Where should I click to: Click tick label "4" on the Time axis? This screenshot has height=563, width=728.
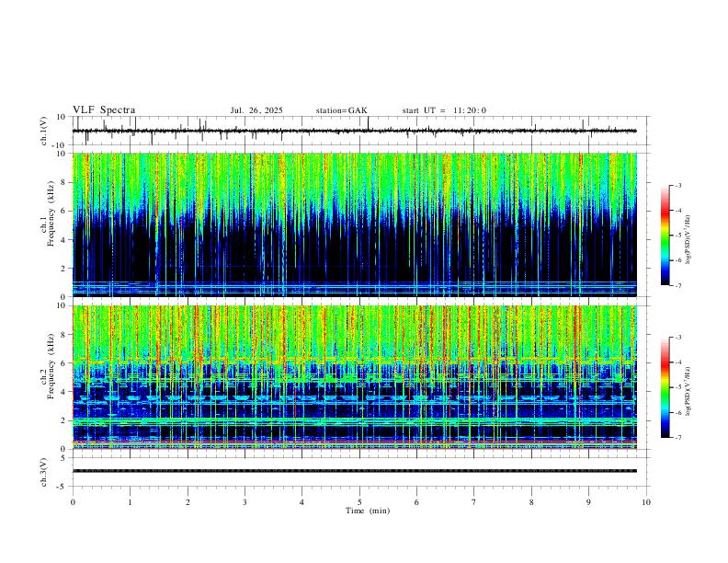coord(301,502)
